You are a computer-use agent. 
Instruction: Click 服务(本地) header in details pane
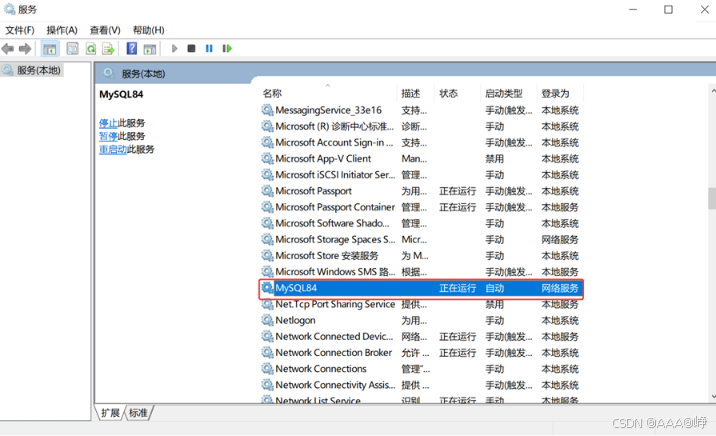pyautogui.click(x=143, y=74)
